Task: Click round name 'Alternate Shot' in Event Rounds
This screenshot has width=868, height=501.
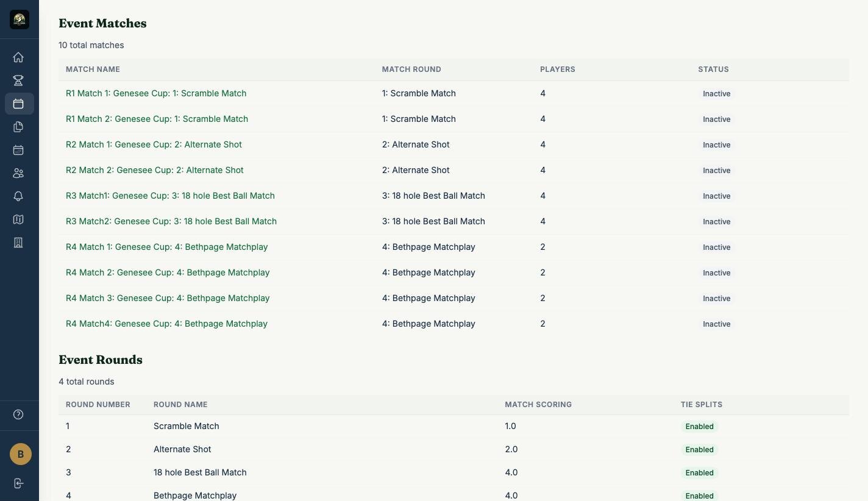Action: click(x=182, y=449)
